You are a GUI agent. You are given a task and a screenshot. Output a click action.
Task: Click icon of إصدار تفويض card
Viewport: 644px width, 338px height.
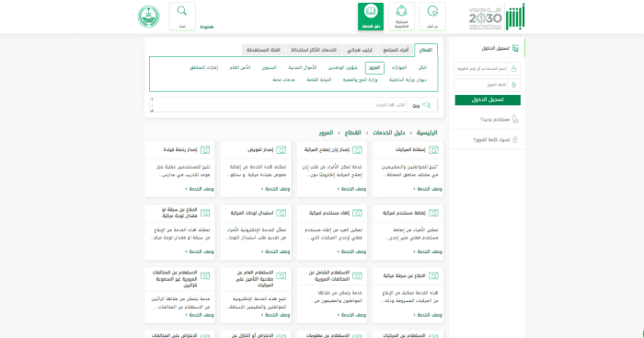click(x=282, y=150)
